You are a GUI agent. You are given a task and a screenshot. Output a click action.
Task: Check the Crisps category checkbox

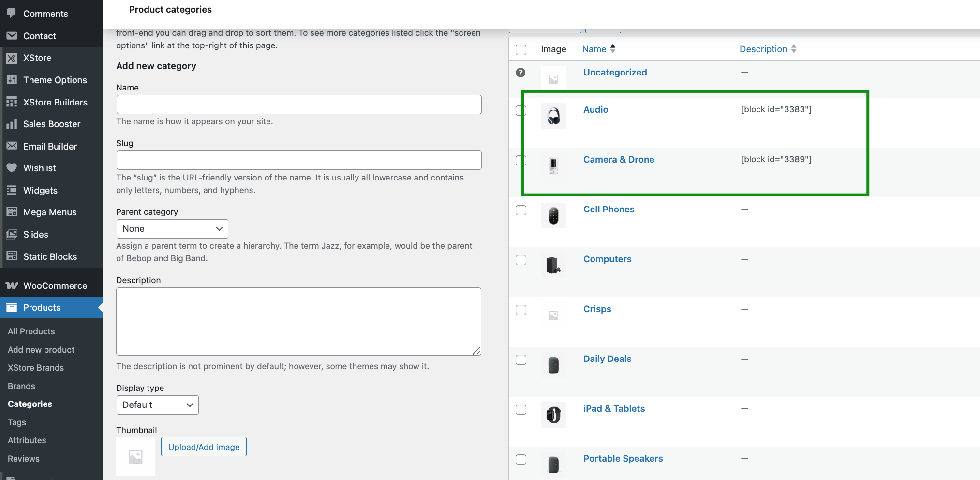click(x=521, y=310)
